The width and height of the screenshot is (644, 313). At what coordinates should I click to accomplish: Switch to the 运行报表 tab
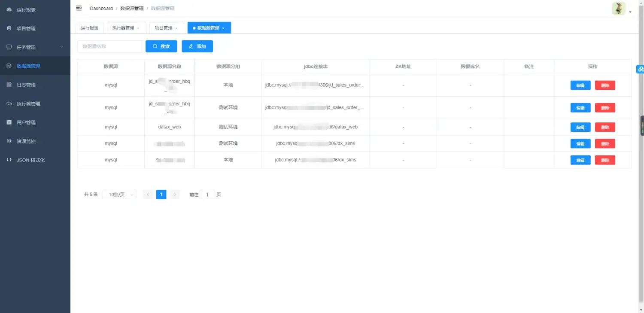click(89, 27)
